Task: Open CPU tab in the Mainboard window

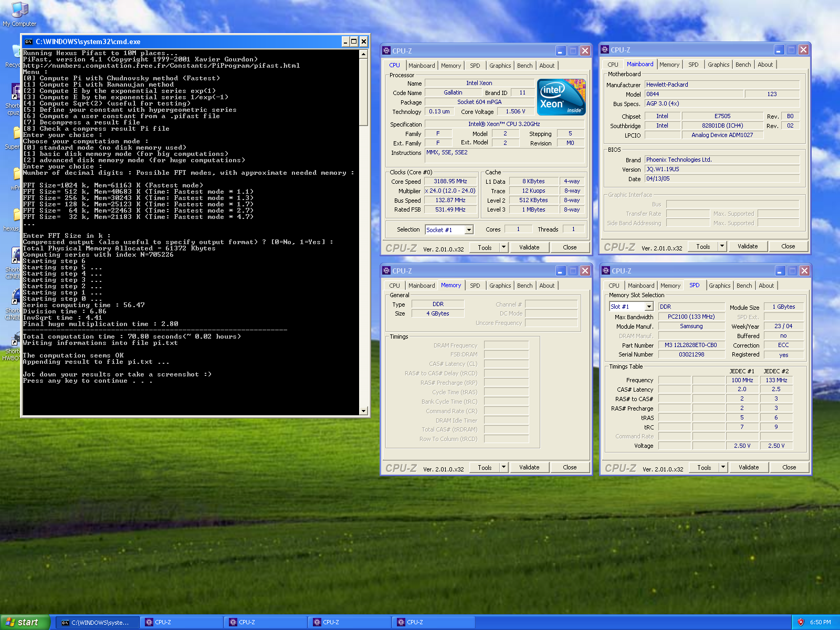Action: (613, 65)
